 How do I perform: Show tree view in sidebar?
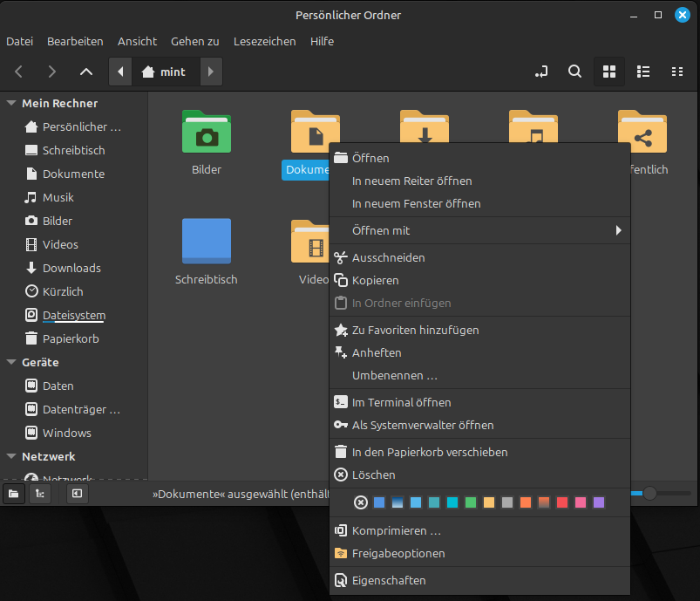39,494
